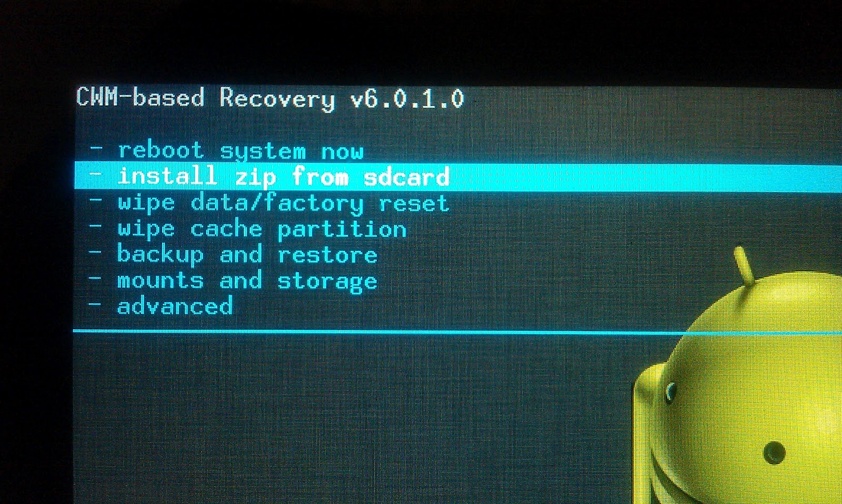
Task: Tap the Android robot's antenna
Action: [x=743, y=263]
